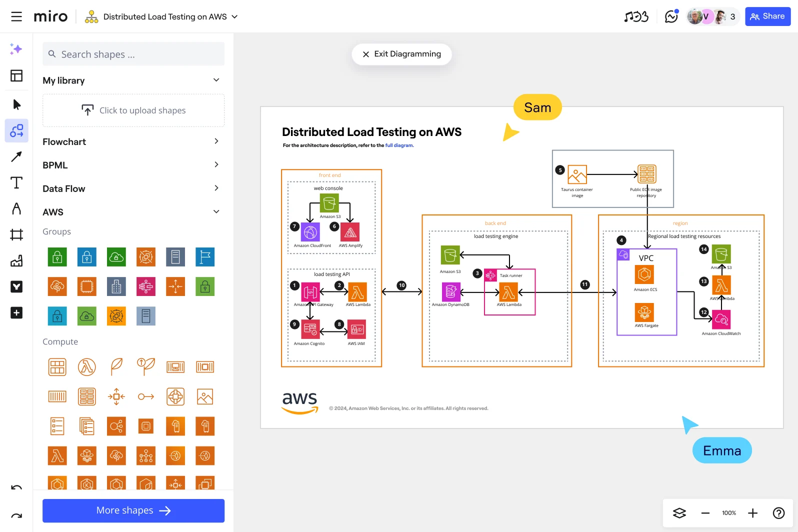Select the connection line arrow tool
Screen dimensions: 798x532
pos(16,157)
